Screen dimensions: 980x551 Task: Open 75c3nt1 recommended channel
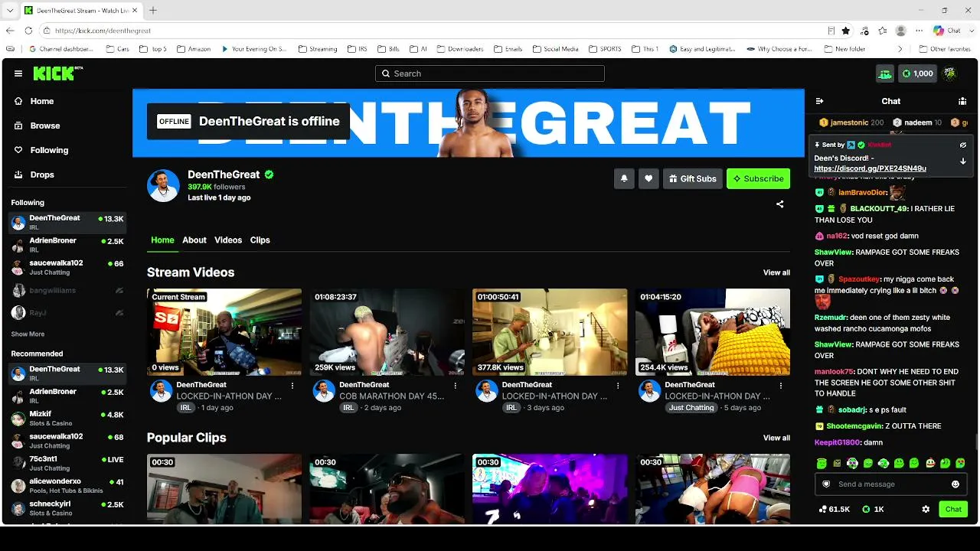tap(67, 463)
